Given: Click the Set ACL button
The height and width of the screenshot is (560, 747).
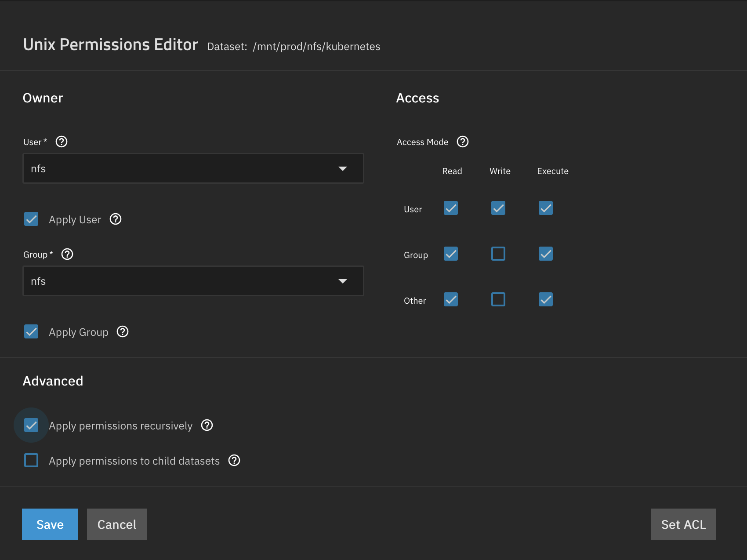Looking at the screenshot, I should coord(683,524).
